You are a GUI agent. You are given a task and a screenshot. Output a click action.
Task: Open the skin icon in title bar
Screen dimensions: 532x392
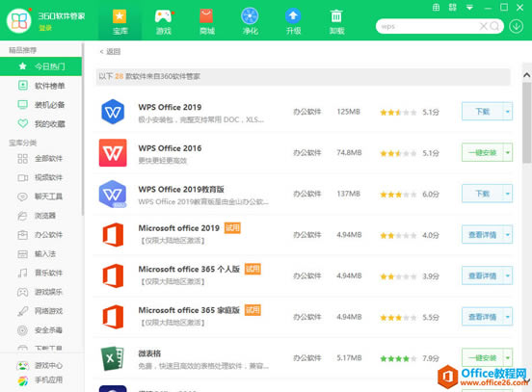coord(436,7)
